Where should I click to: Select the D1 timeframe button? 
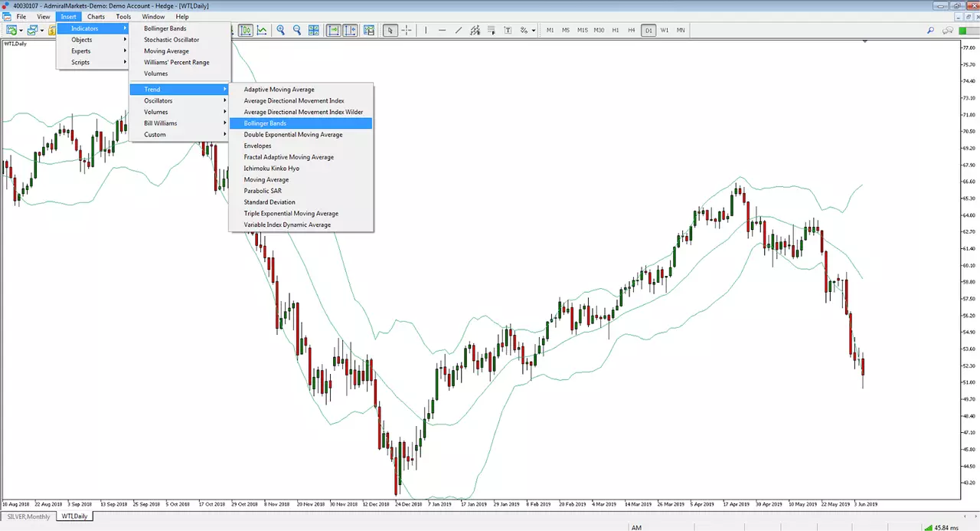point(648,30)
